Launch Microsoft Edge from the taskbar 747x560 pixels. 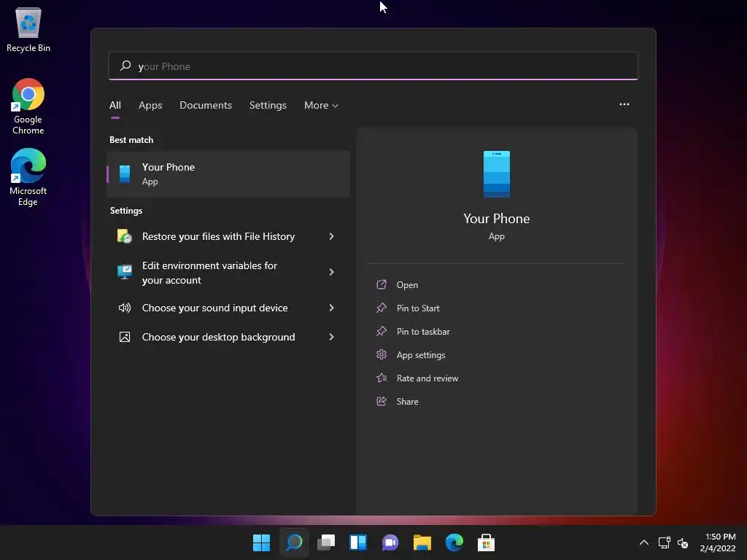tap(454, 542)
